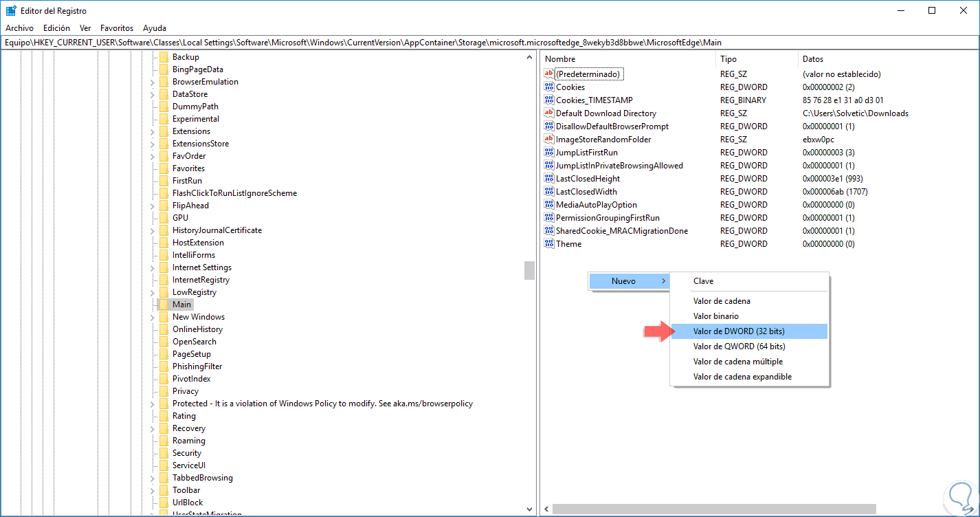The image size is (980, 517).
Task: Expand the FlipAhead key
Action: (x=153, y=206)
